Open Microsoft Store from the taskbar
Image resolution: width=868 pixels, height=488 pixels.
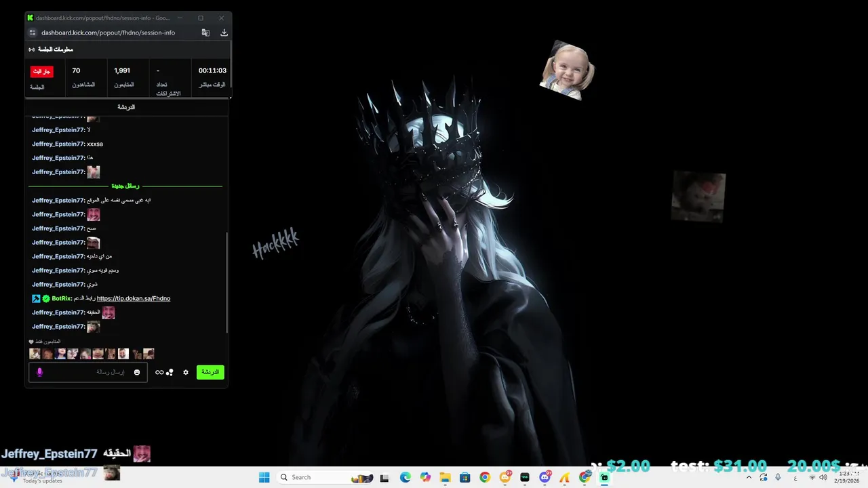point(465,477)
